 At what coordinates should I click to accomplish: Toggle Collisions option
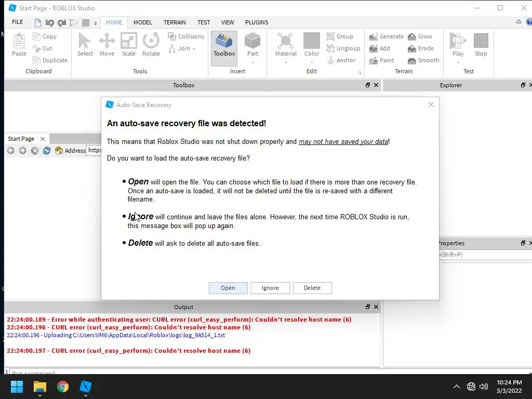[187, 36]
